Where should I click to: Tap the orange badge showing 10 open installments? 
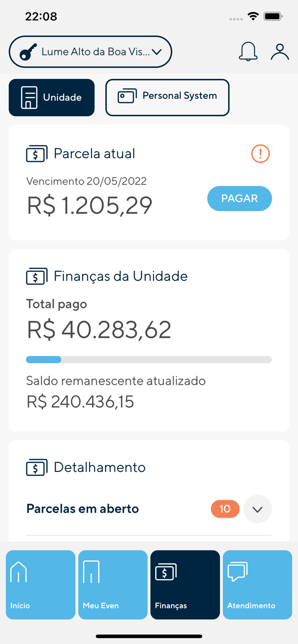(x=225, y=509)
